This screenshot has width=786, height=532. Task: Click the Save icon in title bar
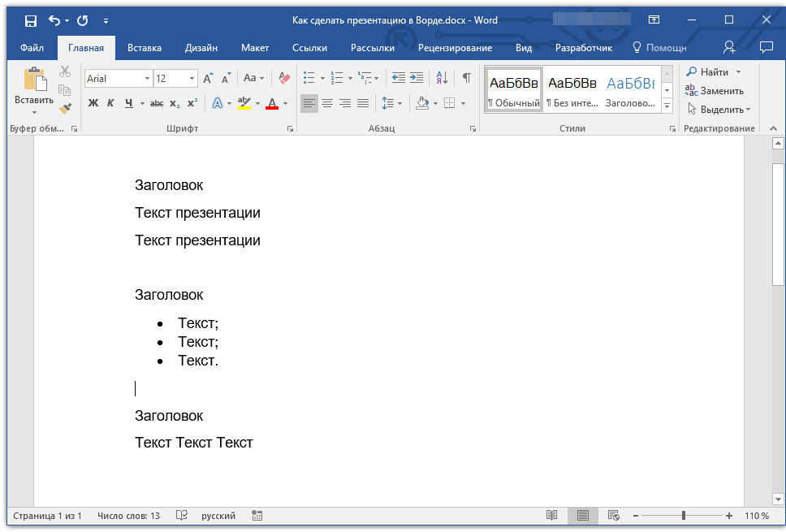click(30, 20)
